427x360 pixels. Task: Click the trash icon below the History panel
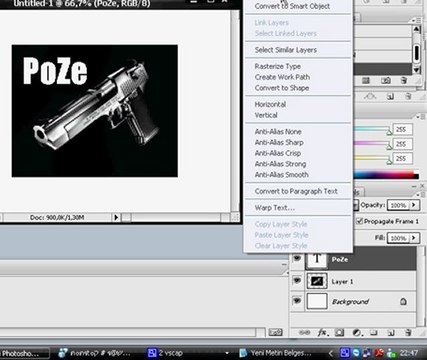point(408,96)
